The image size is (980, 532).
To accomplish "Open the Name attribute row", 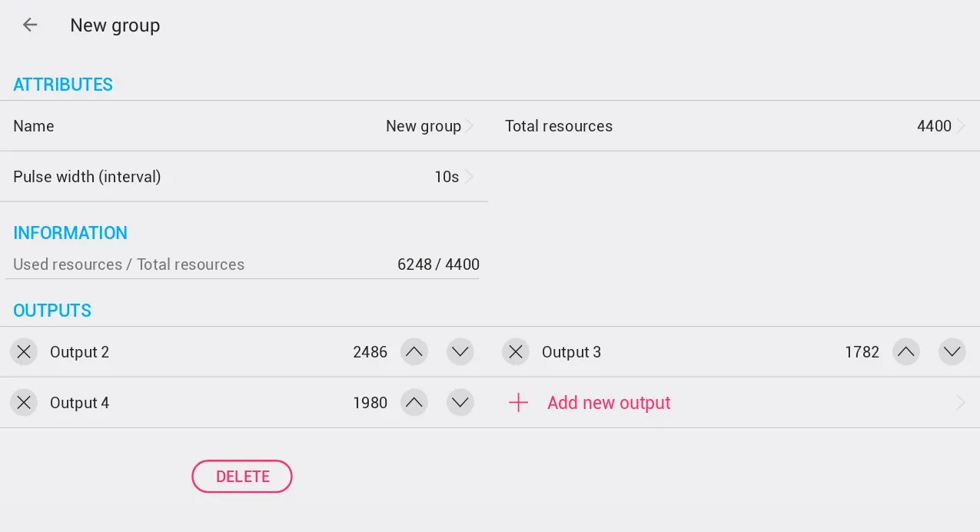I will pos(243,126).
